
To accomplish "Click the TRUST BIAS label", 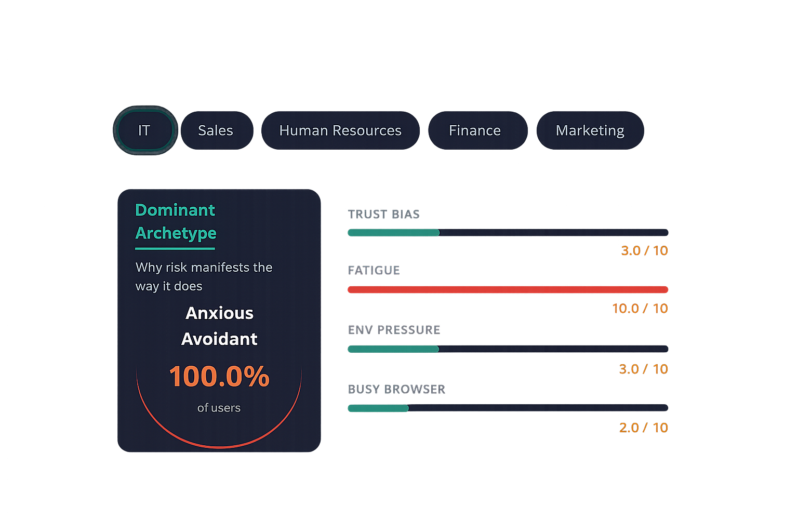I will 384,215.
